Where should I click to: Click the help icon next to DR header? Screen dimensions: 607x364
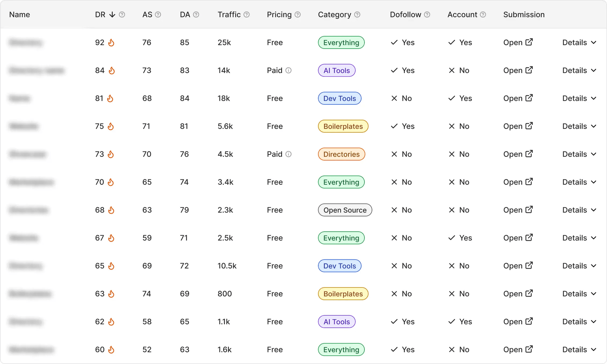point(122,15)
